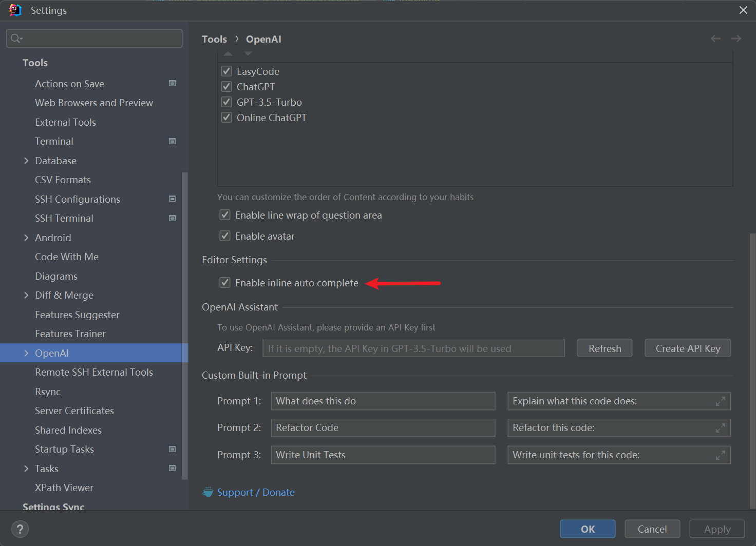756x546 pixels.
Task: Click the expand icon beside 'Write unit tests for this code:'
Action: click(720, 455)
